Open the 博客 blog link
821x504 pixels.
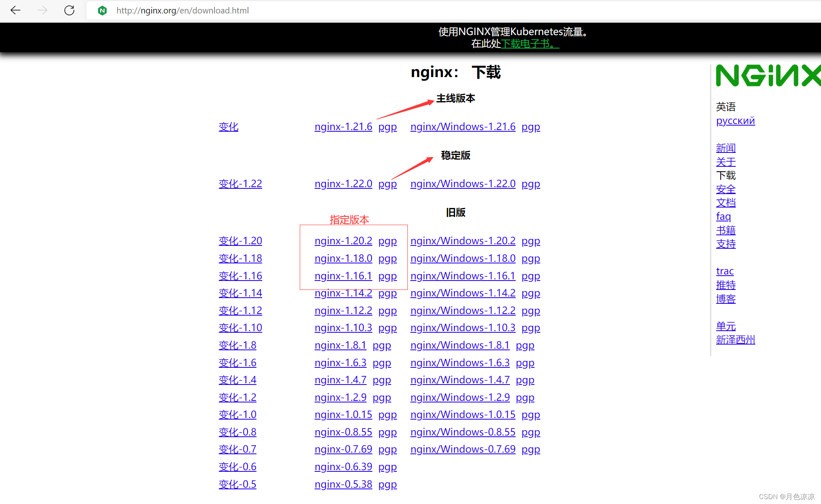coord(726,299)
